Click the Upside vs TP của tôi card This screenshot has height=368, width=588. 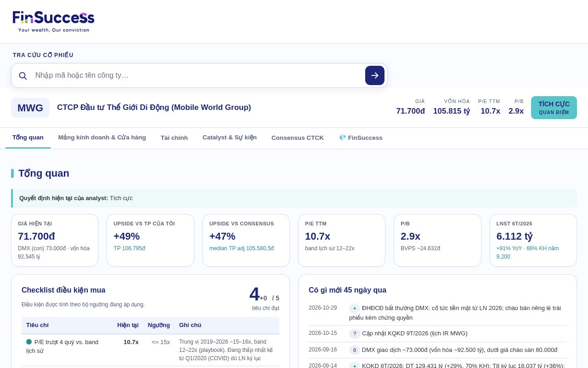pyautogui.click(x=150, y=240)
